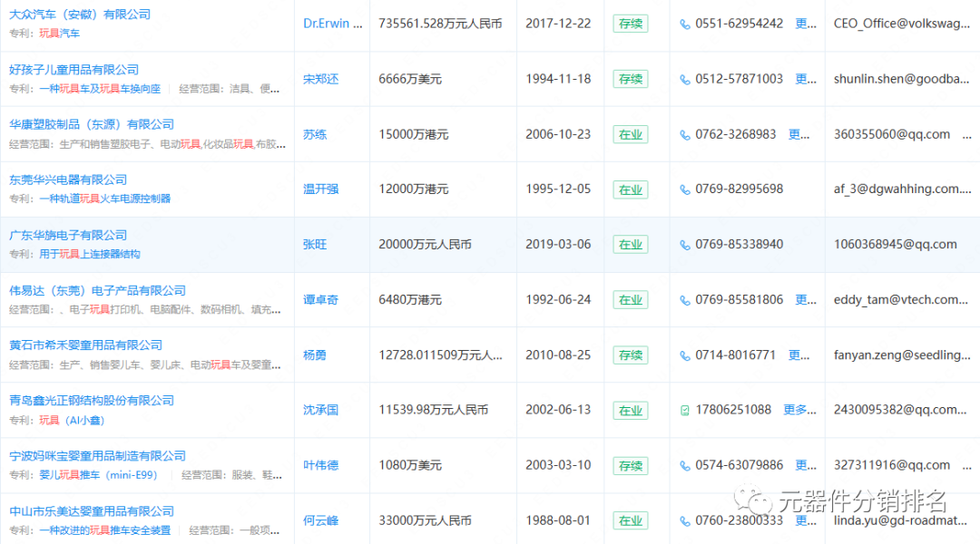Select establishment date 1988-08-01
This screenshot has width=980, height=544.
(558, 520)
